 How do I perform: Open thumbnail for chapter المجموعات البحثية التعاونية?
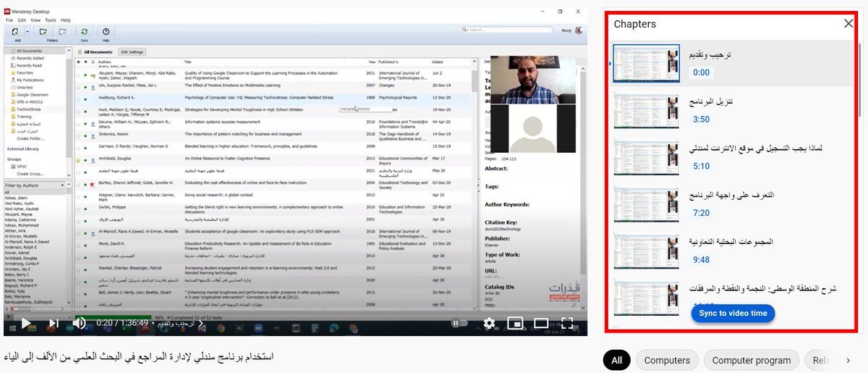click(x=647, y=251)
